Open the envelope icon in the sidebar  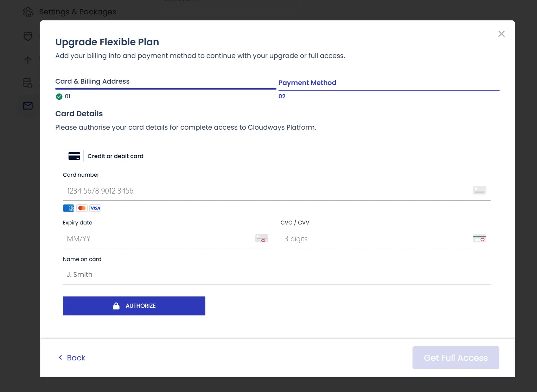tap(27, 105)
